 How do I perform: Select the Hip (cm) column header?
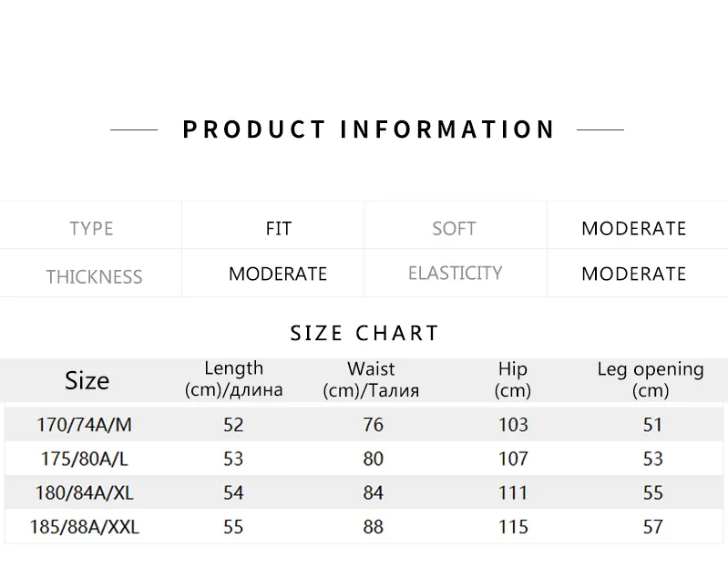[x=513, y=379]
